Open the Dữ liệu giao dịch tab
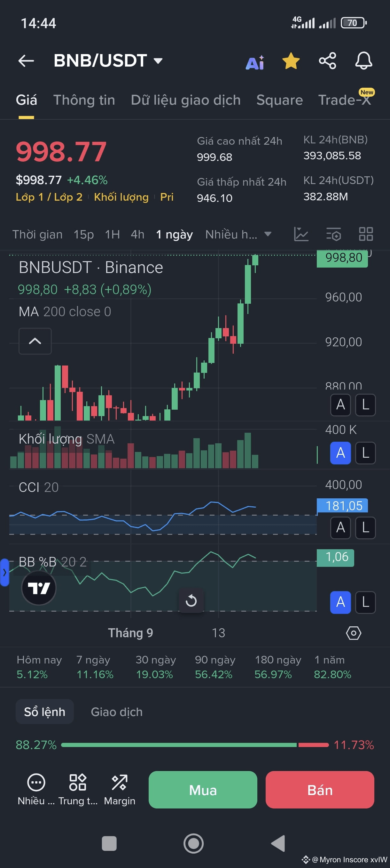The image size is (390, 868). (x=186, y=100)
